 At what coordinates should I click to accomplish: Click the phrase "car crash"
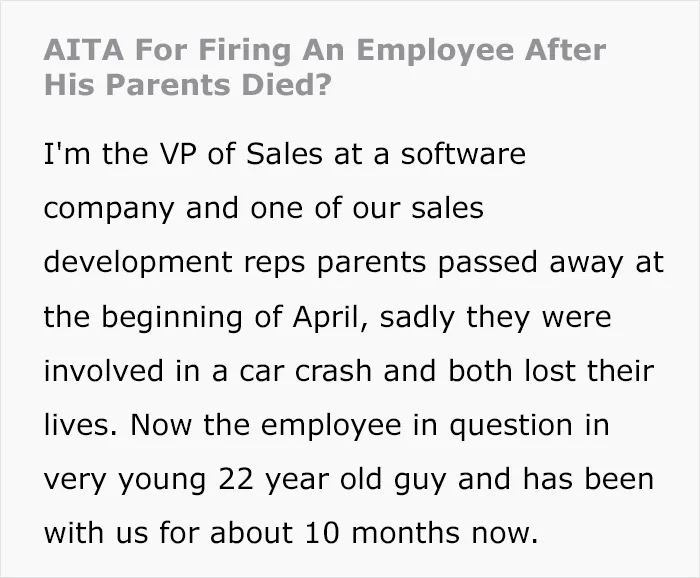tap(305, 371)
